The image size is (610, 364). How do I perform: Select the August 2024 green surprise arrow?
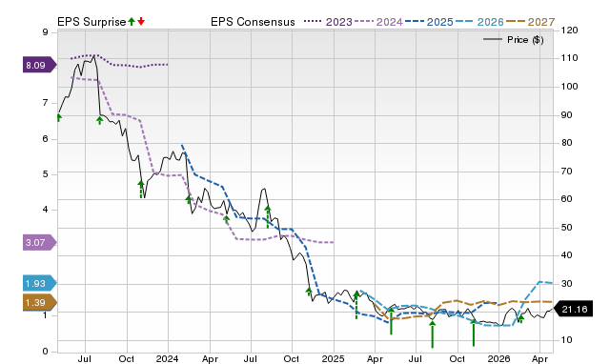pyautogui.click(x=268, y=216)
